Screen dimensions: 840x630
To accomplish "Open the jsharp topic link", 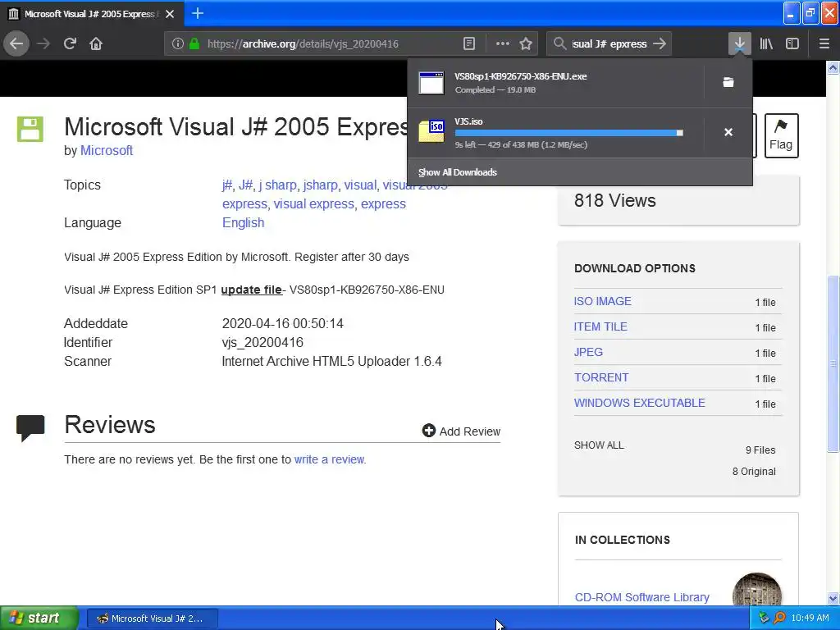I will click(x=321, y=185).
